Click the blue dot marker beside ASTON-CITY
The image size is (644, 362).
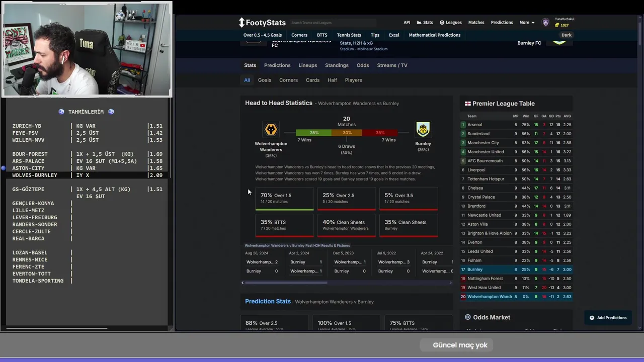[x=4, y=168]
